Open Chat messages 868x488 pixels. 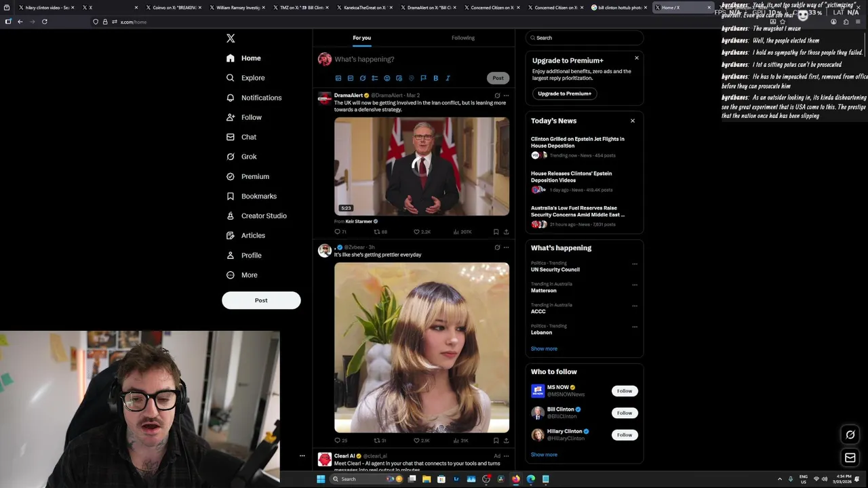241,137
